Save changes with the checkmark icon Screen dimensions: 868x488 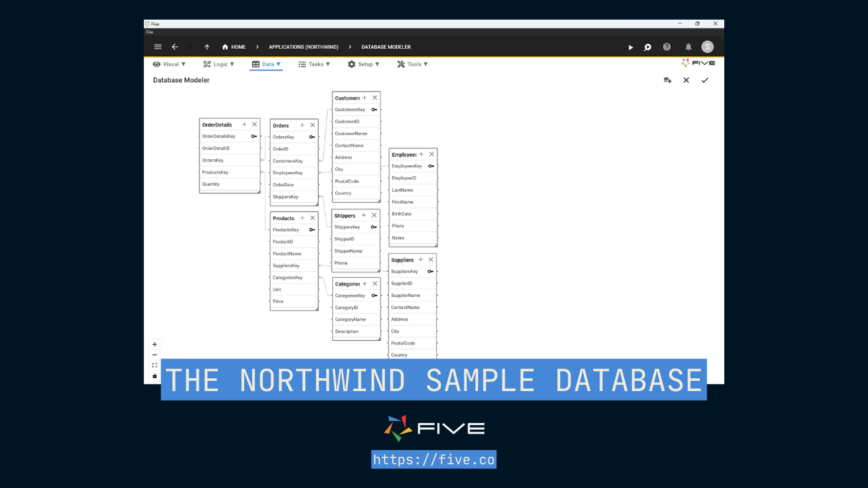click(x=705, y=80)
